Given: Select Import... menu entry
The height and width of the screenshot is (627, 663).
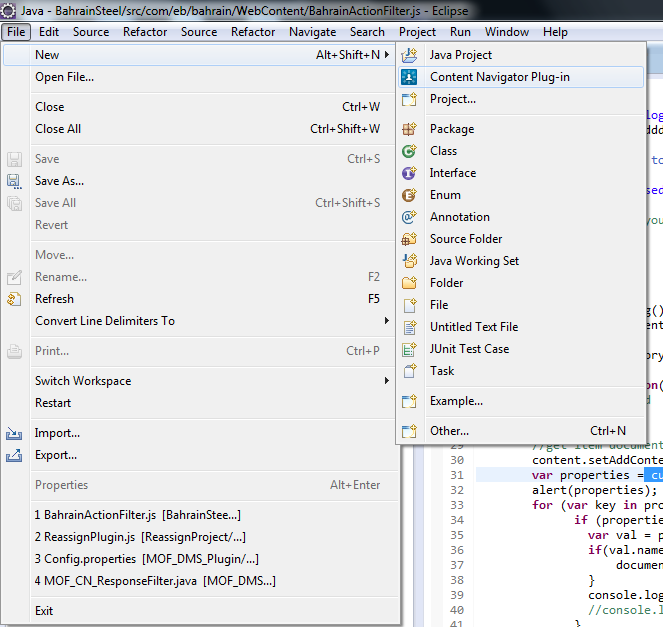Looking at the screenshot, I should pyautogui.click(x=201, y=433).
